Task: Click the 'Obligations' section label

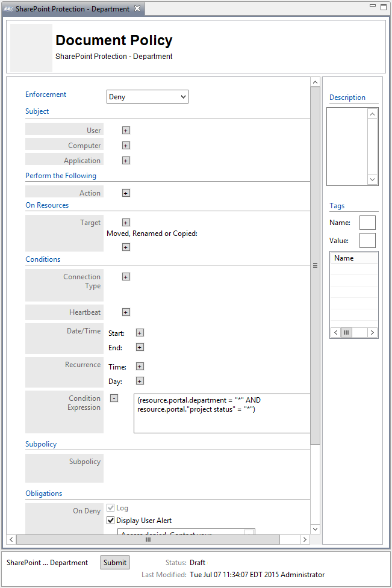Action: point(44,494)
